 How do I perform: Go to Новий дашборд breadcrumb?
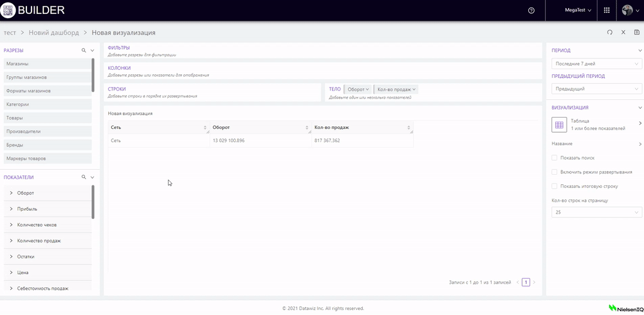tap(53, 33)
